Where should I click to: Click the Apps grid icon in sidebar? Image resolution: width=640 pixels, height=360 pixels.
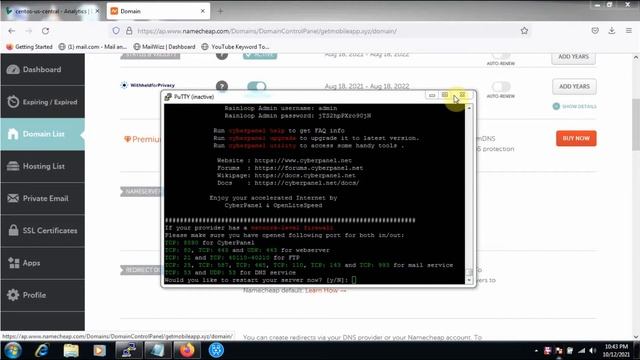click(x=13, y=263)
